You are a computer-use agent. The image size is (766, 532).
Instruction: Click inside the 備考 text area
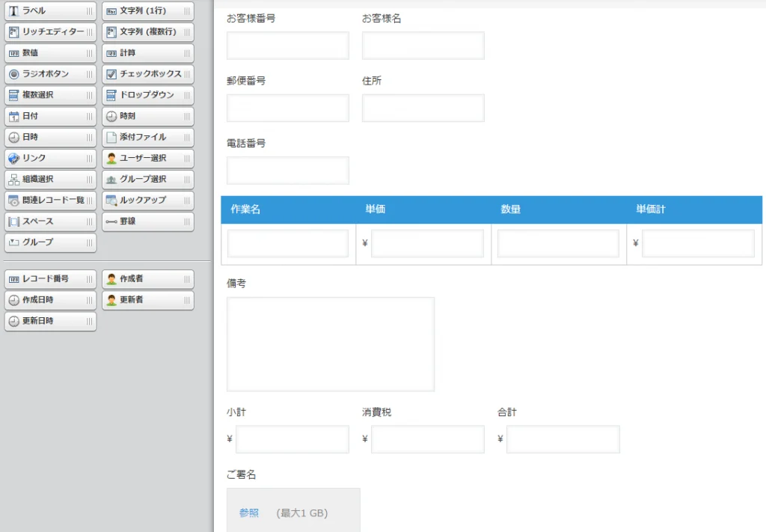[x=330, y=344]
